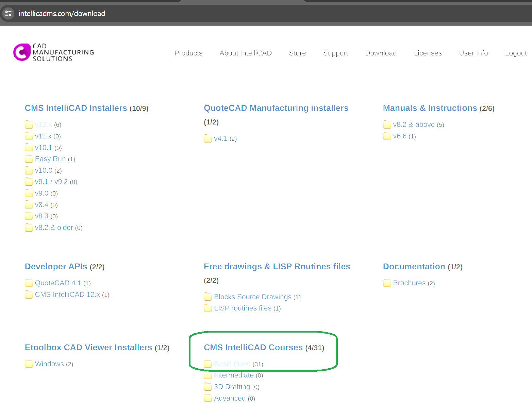Viewport: 532px width, 405px height.
Task: Click the Brochures folder icon
Action: [x=387, y=283]
